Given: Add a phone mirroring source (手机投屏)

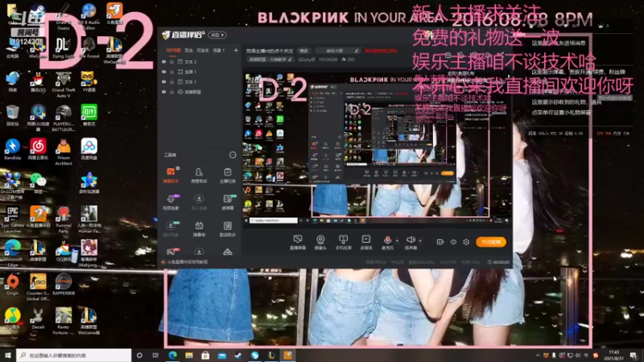Looking at the screenshot, I should pyautogui.click(x=343, y=242).
